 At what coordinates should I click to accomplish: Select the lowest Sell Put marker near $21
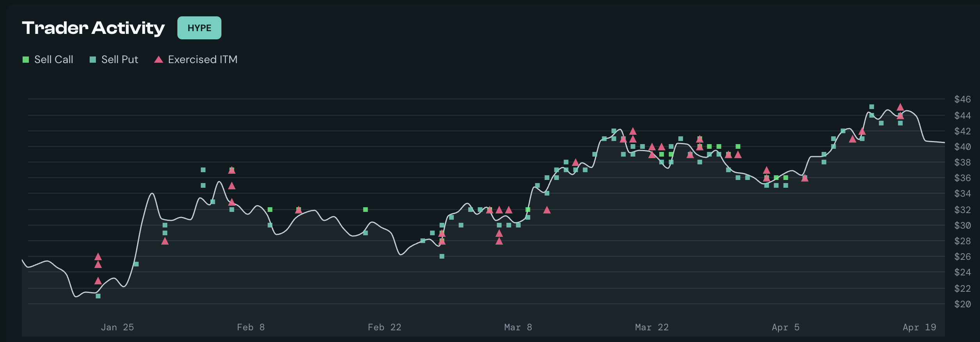tap(98, 296)
